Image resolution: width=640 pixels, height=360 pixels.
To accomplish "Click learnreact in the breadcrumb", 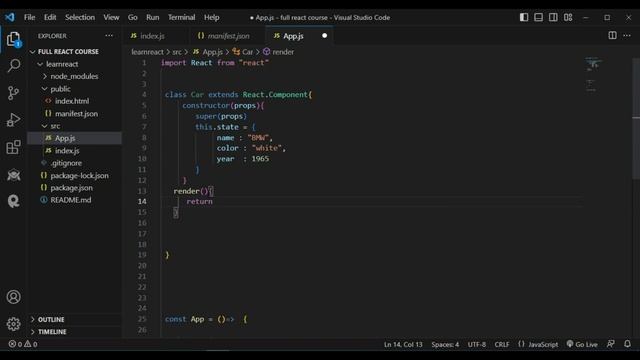I will 147,52.
